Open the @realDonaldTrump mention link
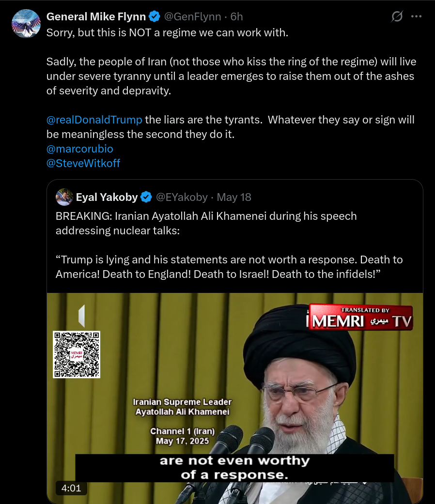 [94, 120]
